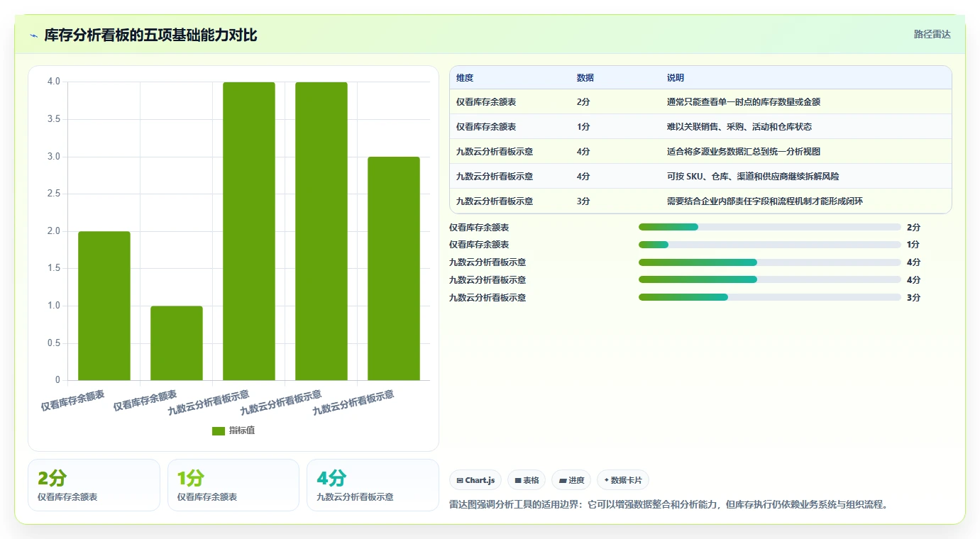The width and height of the screenshot is (980, 539).
Task: Click the 2.5 y-axis label
Action: [x=54, y=194]
